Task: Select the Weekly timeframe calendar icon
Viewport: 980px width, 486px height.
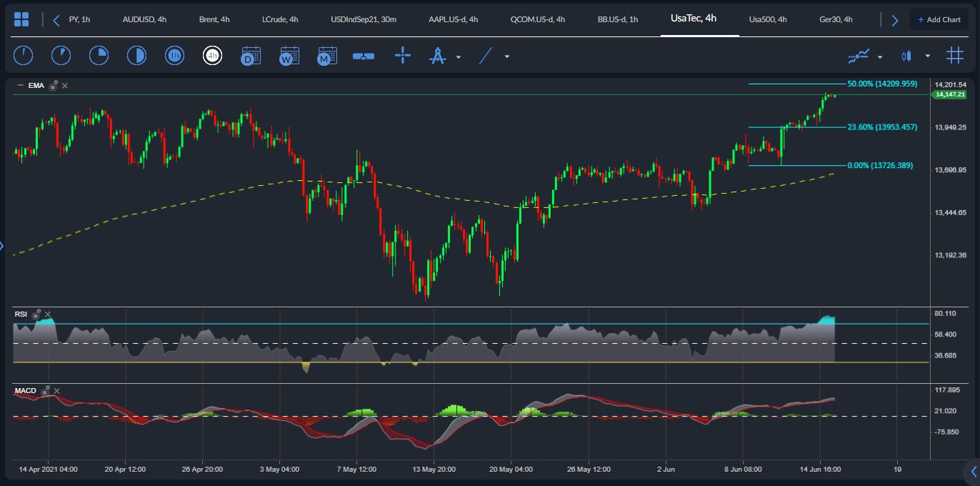Action: 289,56
